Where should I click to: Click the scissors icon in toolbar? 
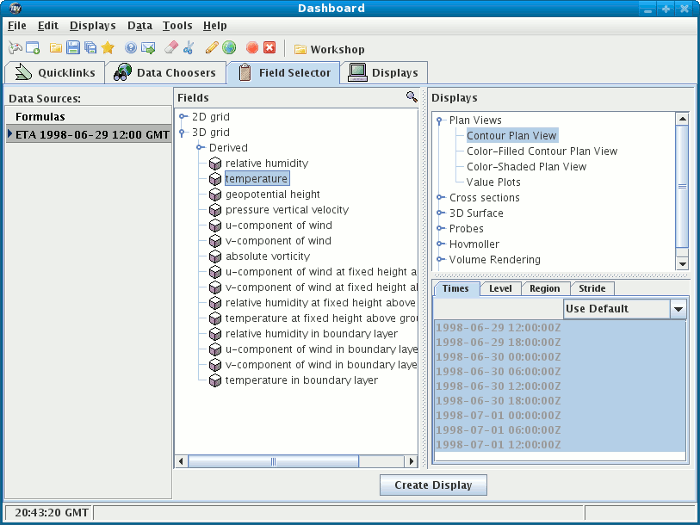[x=188, y=48]
